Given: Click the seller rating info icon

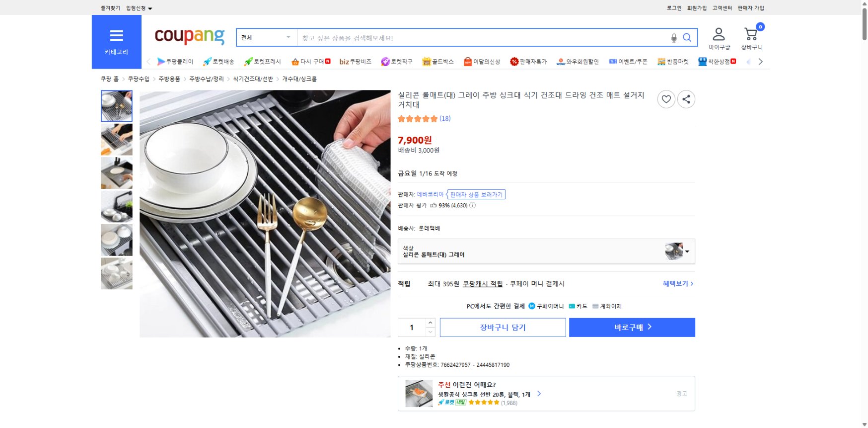Looking at the screenshot, I should tap(472, 205).
